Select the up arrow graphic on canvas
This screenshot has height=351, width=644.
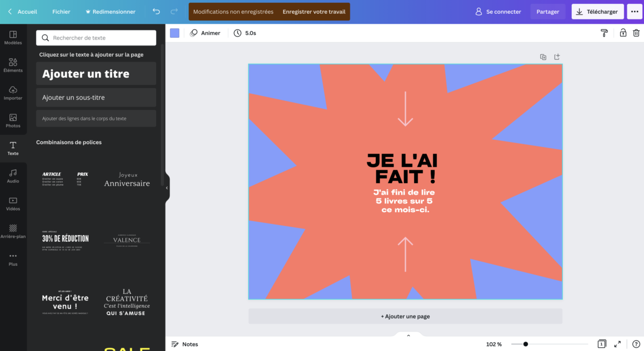405,254
